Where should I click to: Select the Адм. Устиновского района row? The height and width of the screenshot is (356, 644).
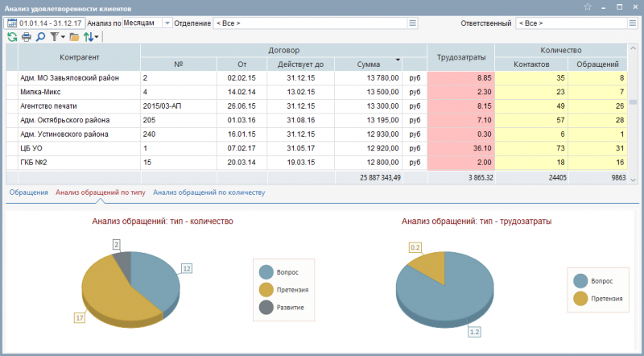pos(316,134)
